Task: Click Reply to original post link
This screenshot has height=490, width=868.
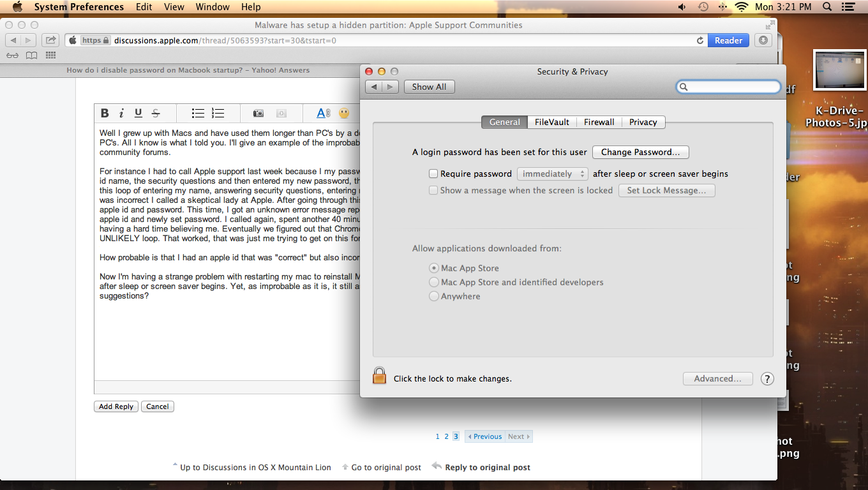Action: [x=488, y=468]
